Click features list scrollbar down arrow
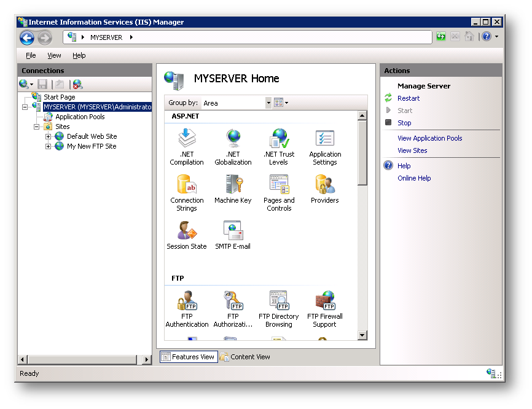This screenshot has width=532, height=409. coord(362,335)
